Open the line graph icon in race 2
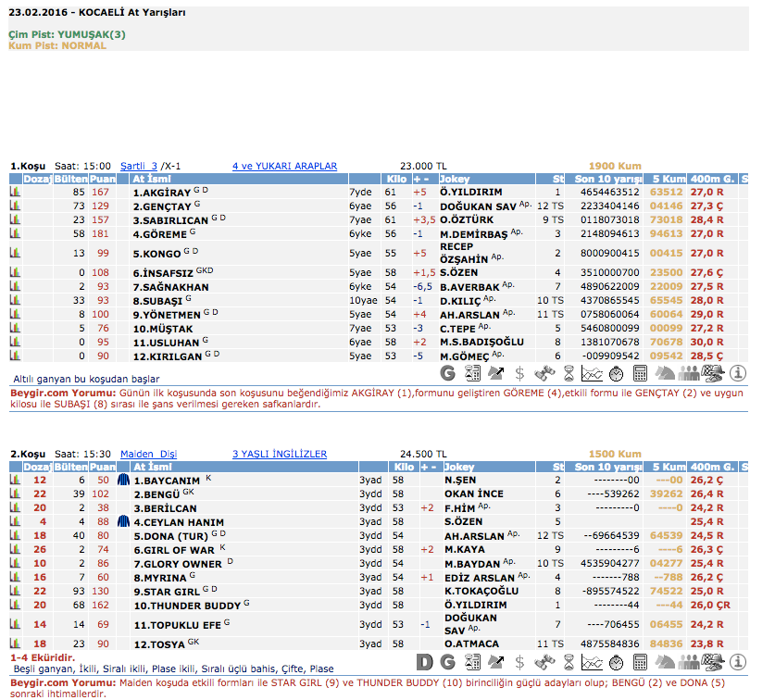Image resolution: width=775 pixels, height=700 pixels. pyautogui.click(x=592, y=662)
